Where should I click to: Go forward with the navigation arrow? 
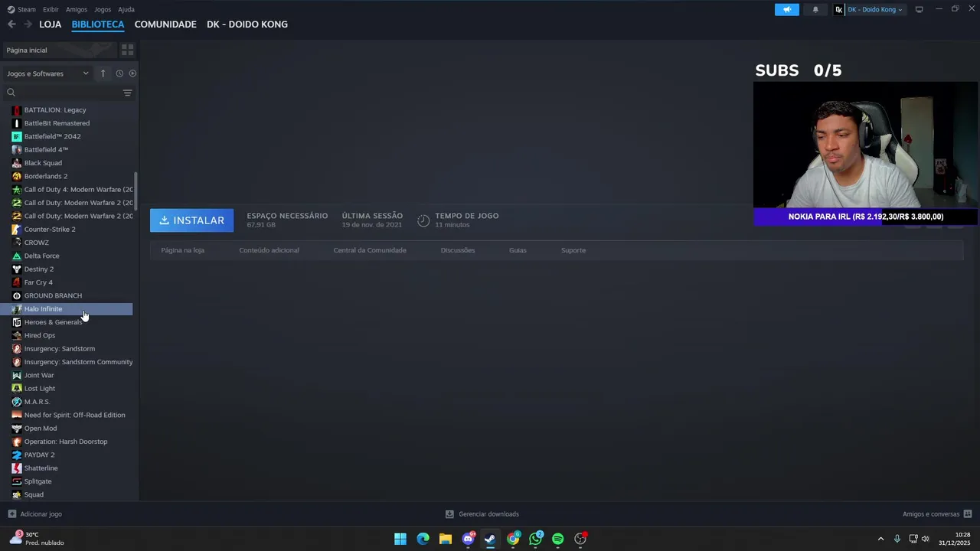coord(28,24)
